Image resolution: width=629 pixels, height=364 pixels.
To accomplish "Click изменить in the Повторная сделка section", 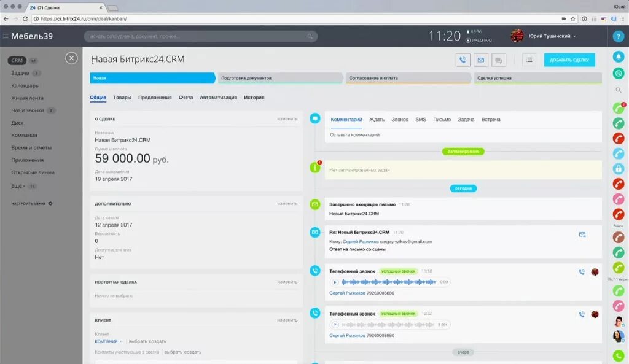I will click(x=287, y=282).
